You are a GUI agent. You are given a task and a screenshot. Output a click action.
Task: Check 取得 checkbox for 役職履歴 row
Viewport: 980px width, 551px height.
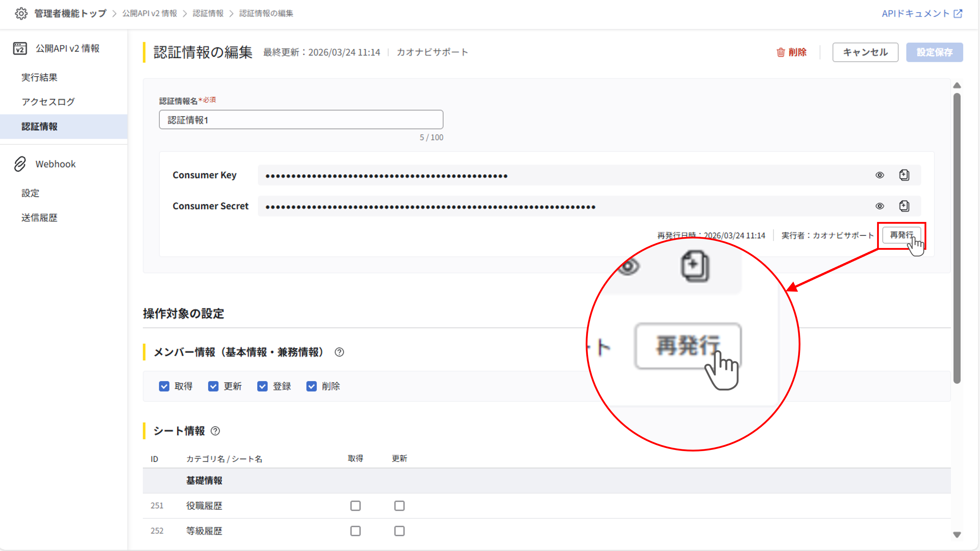tap(355, 506)
